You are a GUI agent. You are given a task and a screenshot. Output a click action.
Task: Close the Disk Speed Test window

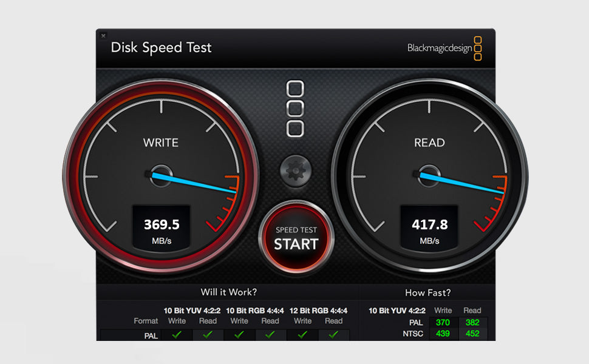[103, 36]
